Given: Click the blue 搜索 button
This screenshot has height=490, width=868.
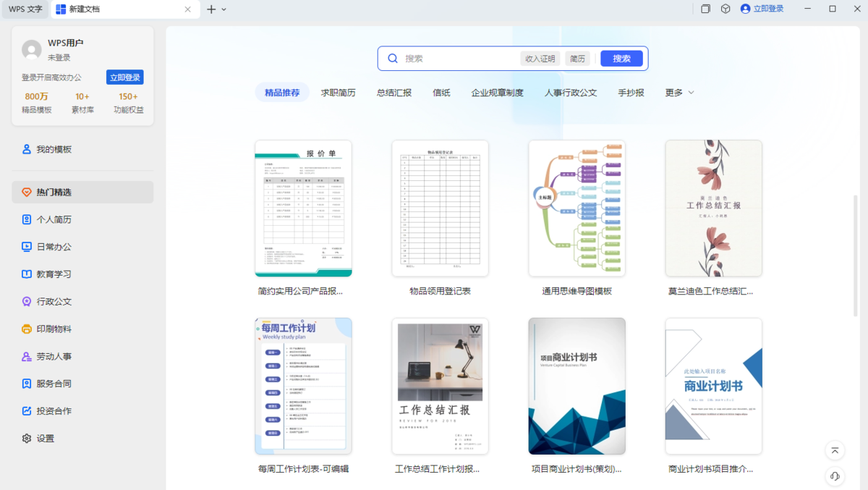Looking at the screenshot, I should click(x=621, y=59).
